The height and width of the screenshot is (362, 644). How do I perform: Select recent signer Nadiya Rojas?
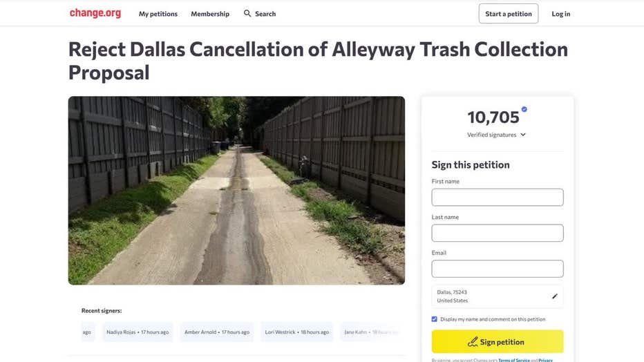[x=138, y=332]
